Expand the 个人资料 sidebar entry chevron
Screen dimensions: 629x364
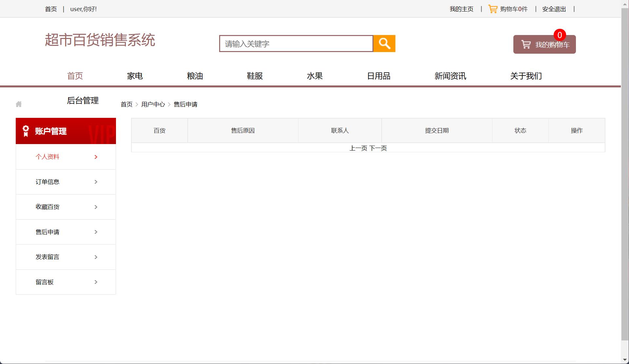click(96, 157)
